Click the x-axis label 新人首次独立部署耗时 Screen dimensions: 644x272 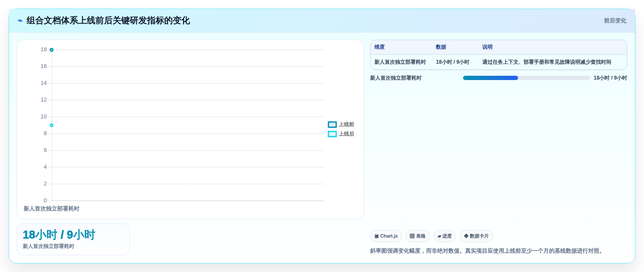tap(52, 209)
